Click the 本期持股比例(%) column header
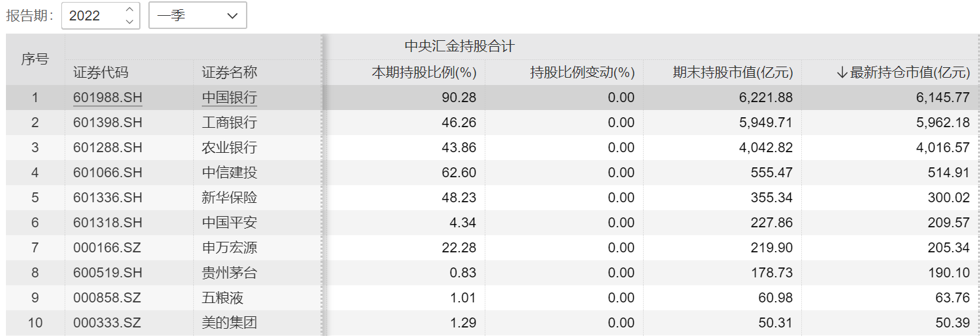The image size is (980, 336). click(x=423, y=72)
